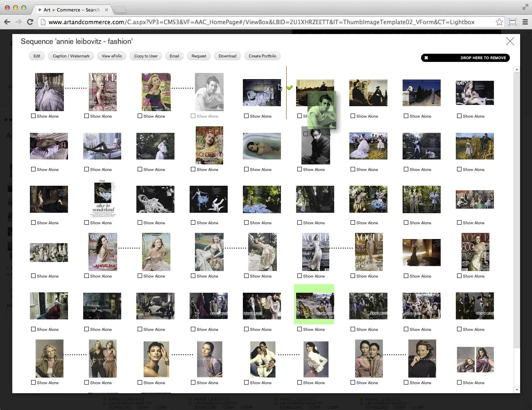Click the Email button
Screen dimensions: 532x410
point(174,56)
